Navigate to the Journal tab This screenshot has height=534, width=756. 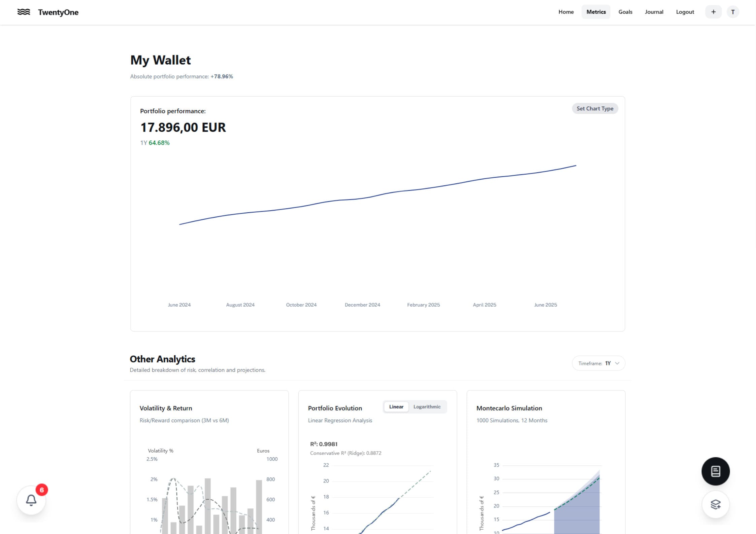coord(654,12)
